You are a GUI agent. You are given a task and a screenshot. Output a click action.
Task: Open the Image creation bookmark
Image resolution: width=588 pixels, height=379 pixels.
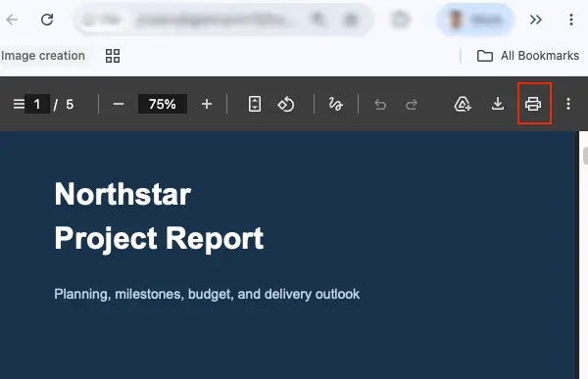pyautogui.click(x=43, y=56)
